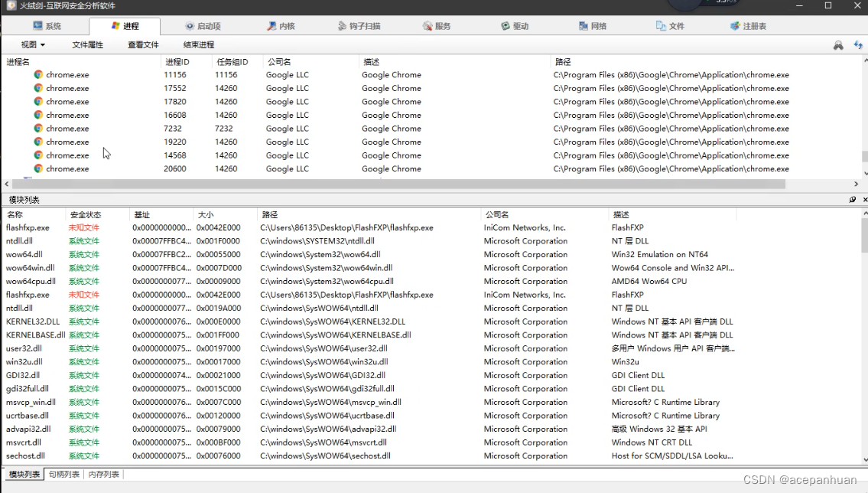Open the 视图 dropdown menu
This screenshot has height=493, width=868.
[33, 45]
